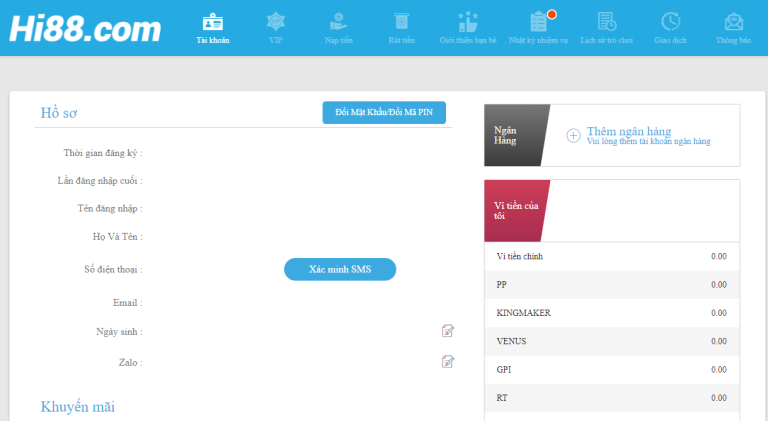Screen dimensions: 768x421
Task: Click the 0.00 balance in the RT row
Action: tap(719, 398)
